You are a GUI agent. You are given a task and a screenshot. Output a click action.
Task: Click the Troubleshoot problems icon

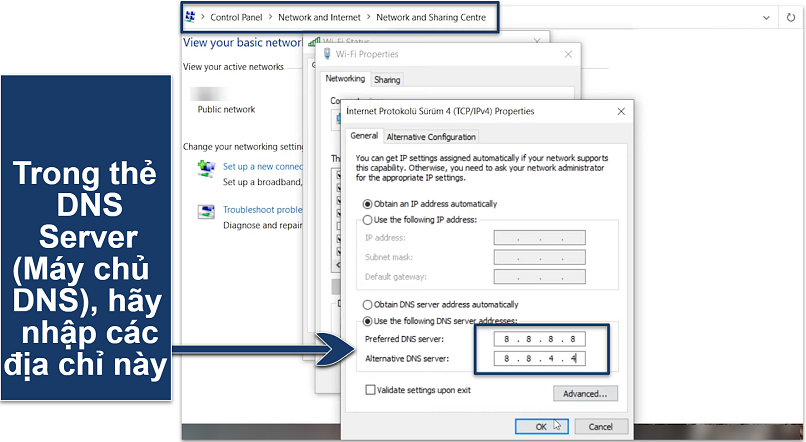coord(206,211)
